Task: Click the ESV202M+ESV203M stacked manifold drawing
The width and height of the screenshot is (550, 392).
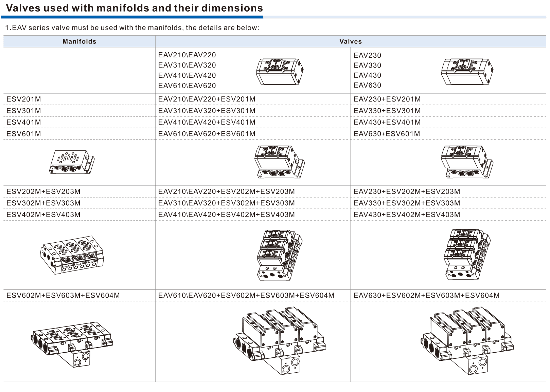Action: (72, 255)
